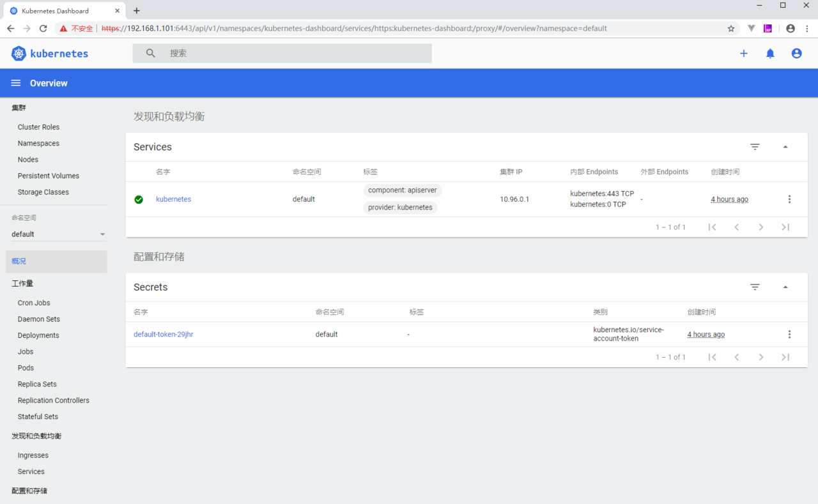Image resolution: width=818 pixels, height=504 pixels.
Task: Go to last page in Secrets pagination
Action: [785, 357]
